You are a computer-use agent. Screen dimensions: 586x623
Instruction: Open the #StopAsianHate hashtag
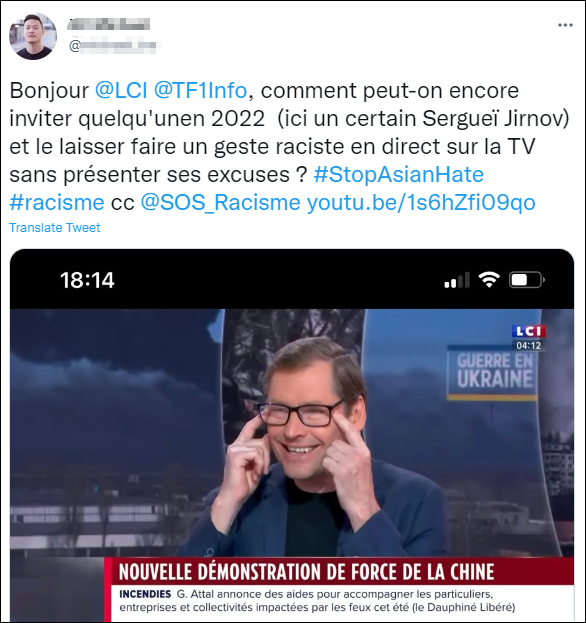click(398, 174)
